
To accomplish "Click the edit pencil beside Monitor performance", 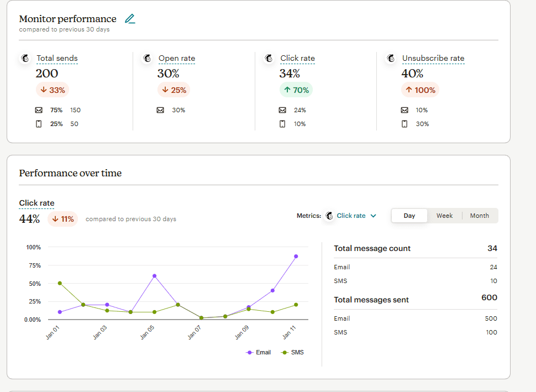I will [130, 19].
